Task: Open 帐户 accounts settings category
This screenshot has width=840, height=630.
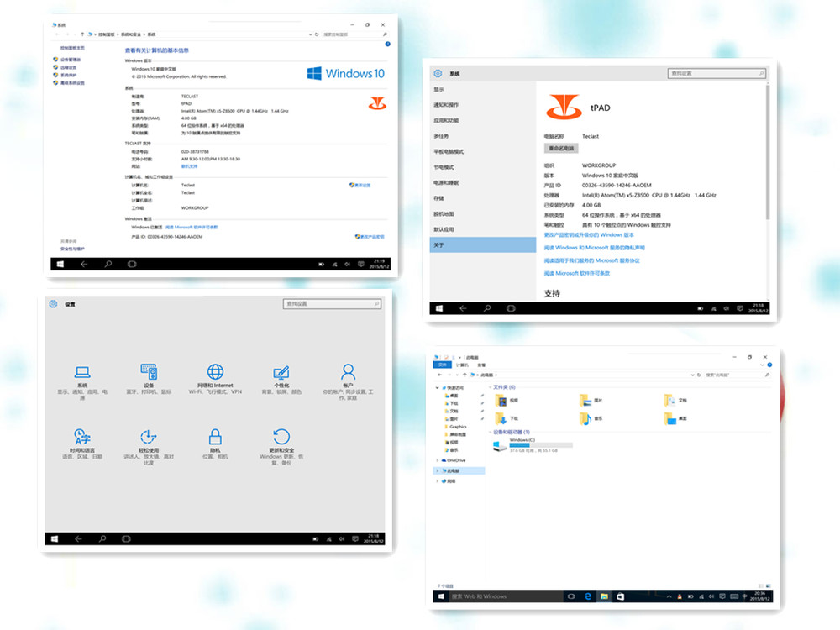Action: [348, 382]
